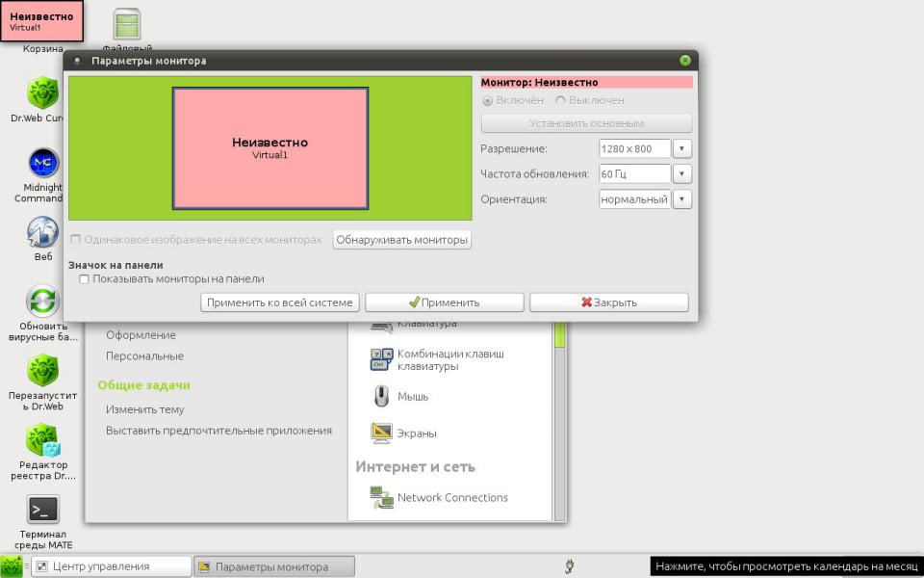The width and height of the screenshot is (924, 578).
Task: Select the Включён radio button
Action: (488, 100)
